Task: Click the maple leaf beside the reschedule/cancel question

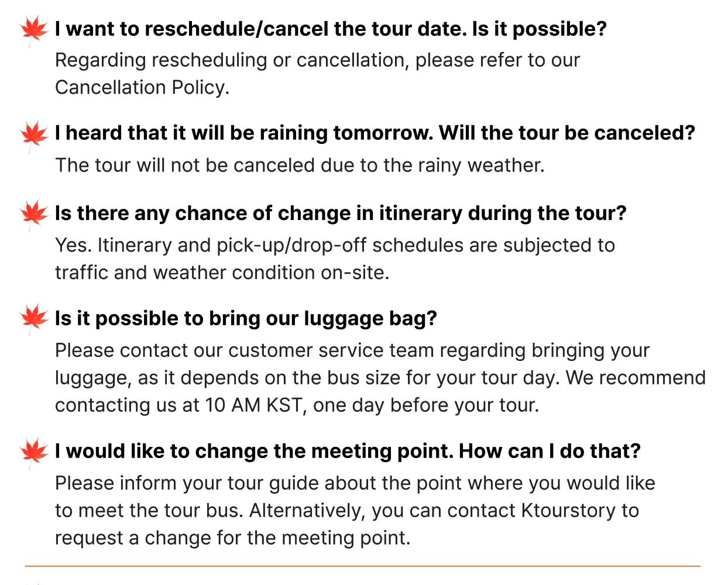Action: click(x=33, y=29)
